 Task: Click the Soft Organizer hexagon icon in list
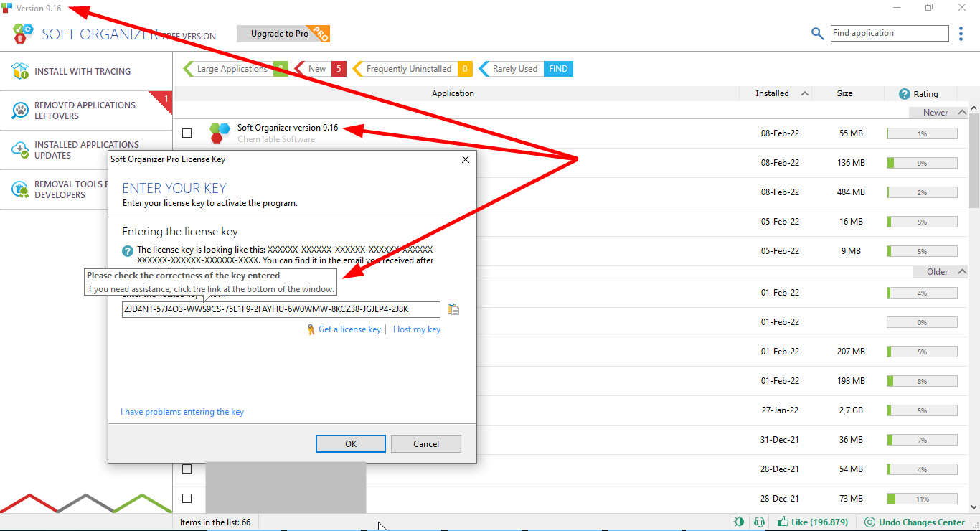220,133
